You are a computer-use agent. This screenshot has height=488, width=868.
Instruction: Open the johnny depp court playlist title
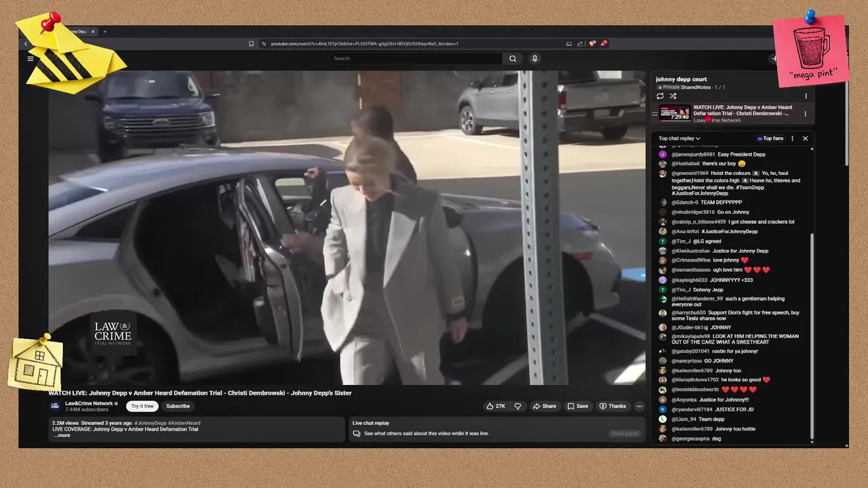click(681, 79)
